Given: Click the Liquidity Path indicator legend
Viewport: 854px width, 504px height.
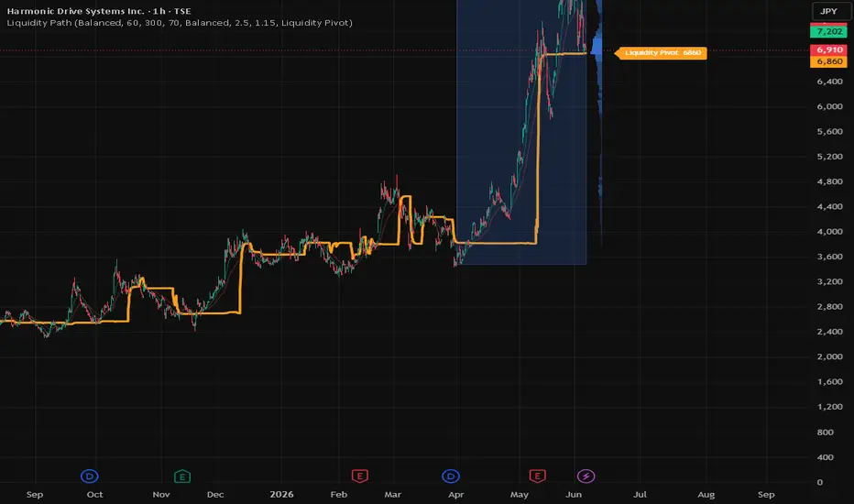Looking at the screenshot, I should pos(180,23).
